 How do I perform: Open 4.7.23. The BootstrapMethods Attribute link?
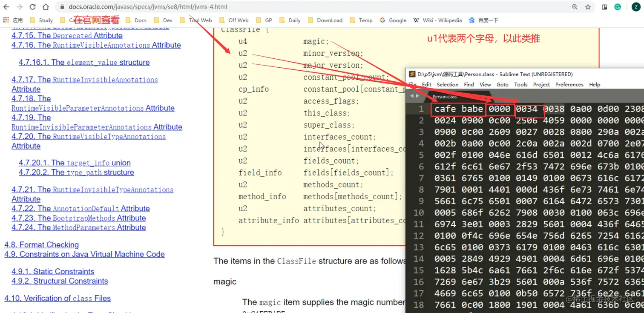point(79,218)
